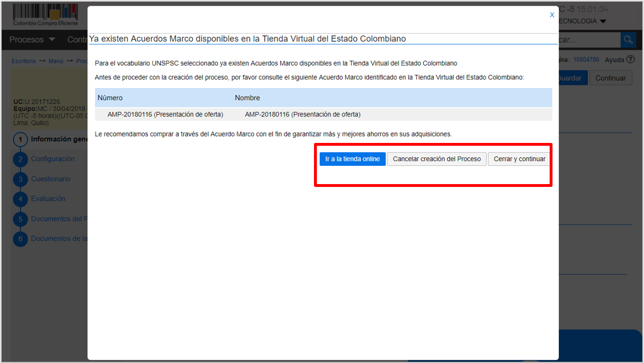Click the Colombia Compra Eficiente logo
Screen dimensions: 644x363
pos(45,14)
